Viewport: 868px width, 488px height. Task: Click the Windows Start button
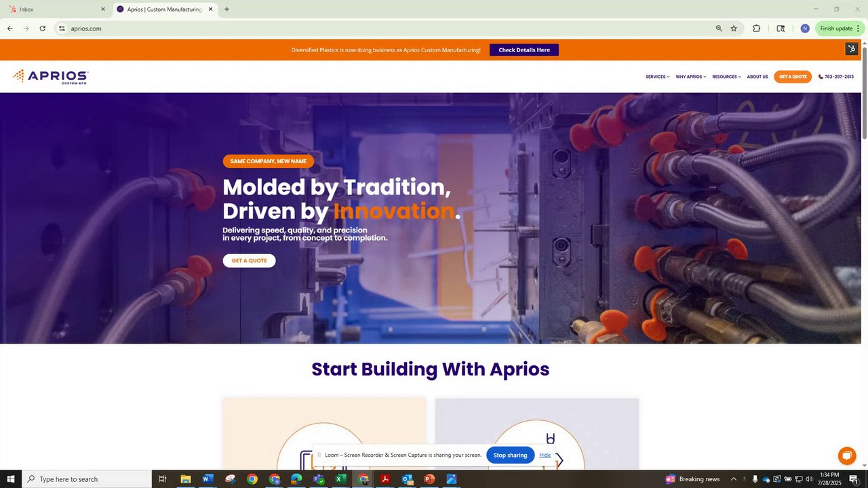(11, 479)
